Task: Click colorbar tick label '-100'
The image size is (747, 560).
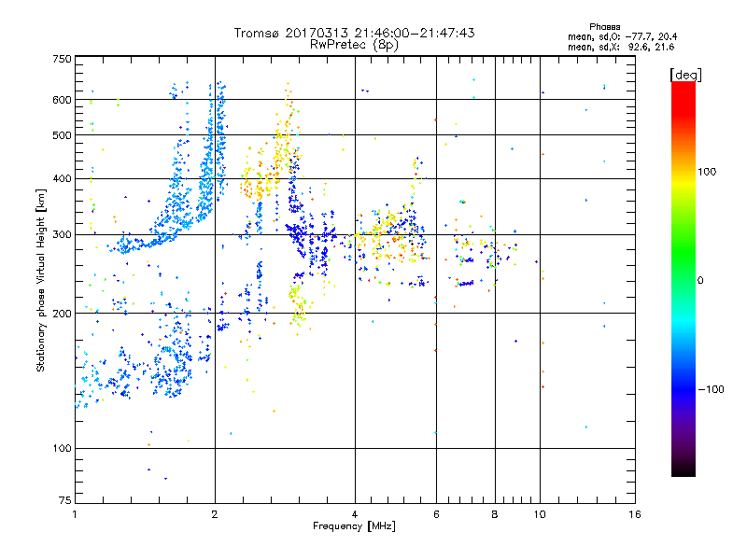Action: point(712,389)
